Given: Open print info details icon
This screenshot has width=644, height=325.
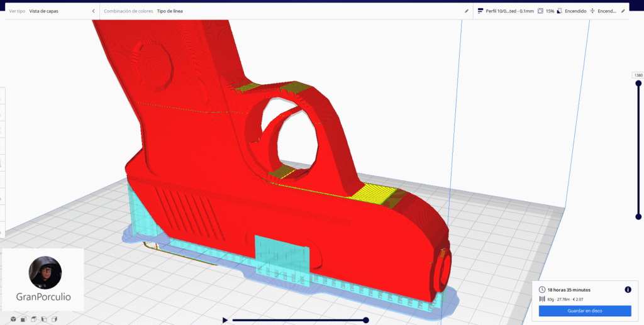Looking at the screenshot, I should [628, 290].
